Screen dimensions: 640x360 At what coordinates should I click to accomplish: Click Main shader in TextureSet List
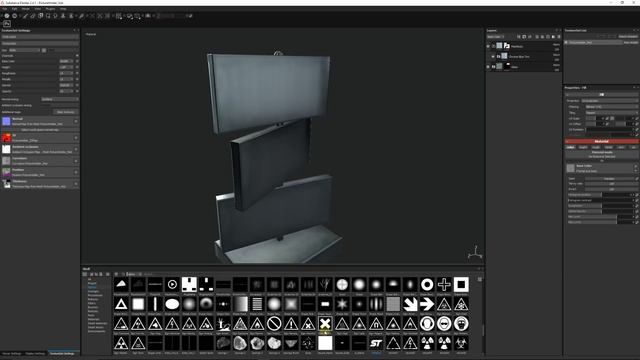click(631, 42)
